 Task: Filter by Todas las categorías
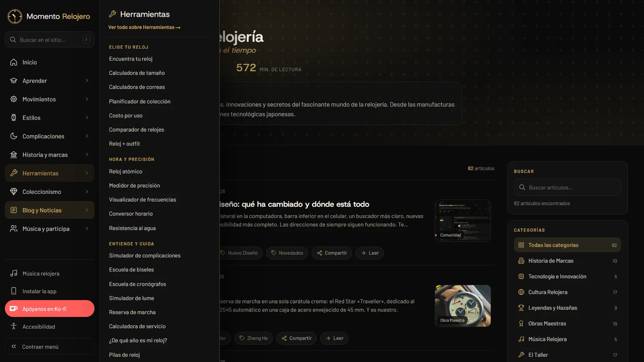point(568,245)
